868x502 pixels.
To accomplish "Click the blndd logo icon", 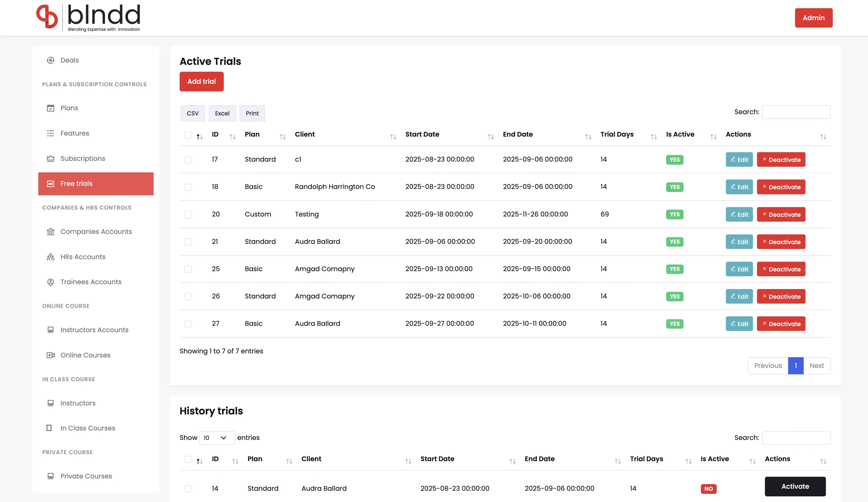I will click(x=47, y=16).
